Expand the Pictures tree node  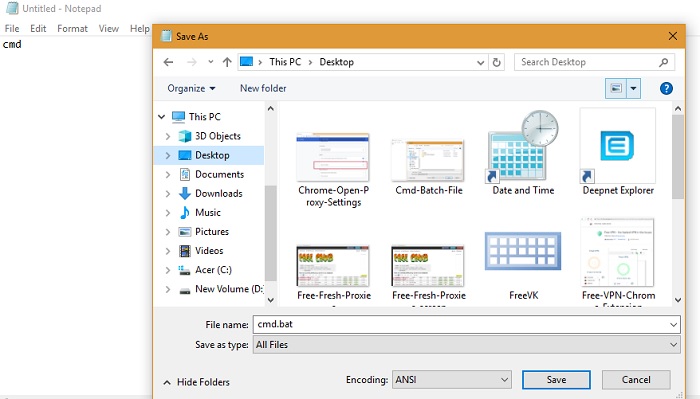pos(168,232)
